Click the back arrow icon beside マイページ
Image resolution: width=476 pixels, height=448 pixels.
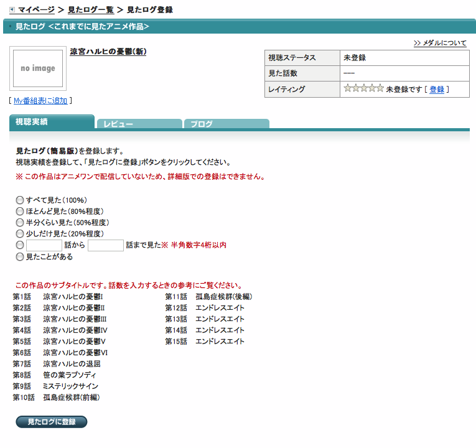12,10
